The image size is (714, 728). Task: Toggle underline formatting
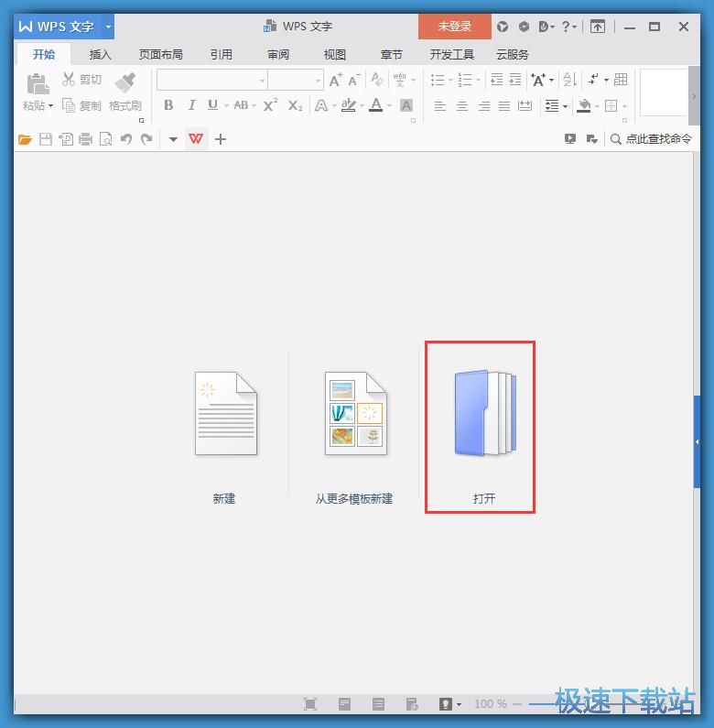(212, 105)
